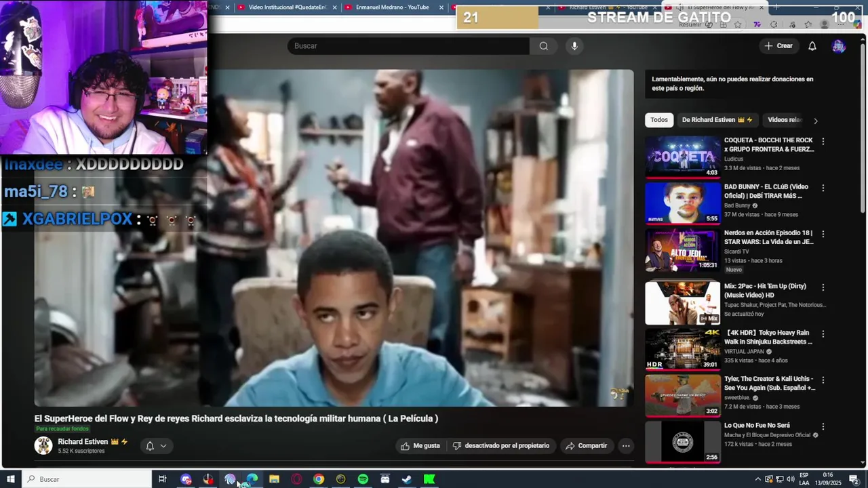
Task: Open the 2Pac Hit 'Em Up mix thumbnail
Action: [x=682, y=303]
